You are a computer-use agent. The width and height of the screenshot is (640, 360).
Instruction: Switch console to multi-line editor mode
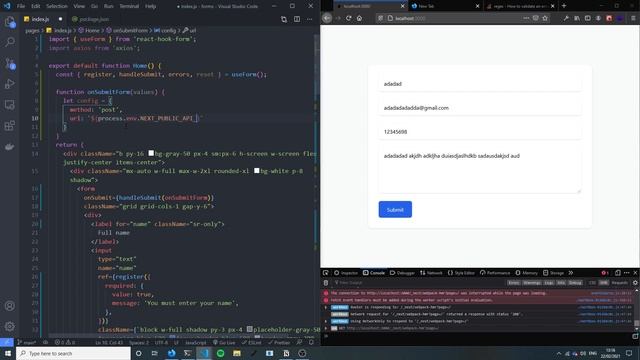pyautogui.click(x=635, y=336)
